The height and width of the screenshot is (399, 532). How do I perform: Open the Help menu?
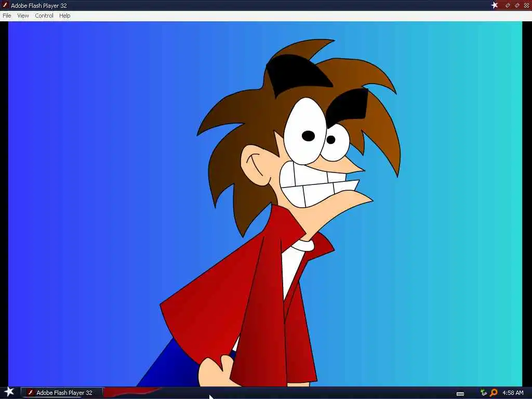pyautogui.click(x=65, y=16)
